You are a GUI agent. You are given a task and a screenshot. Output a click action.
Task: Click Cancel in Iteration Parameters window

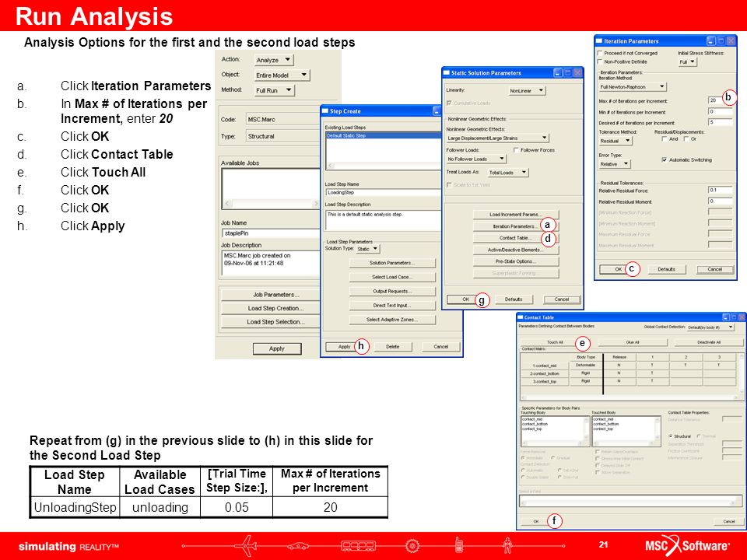pyautogui.click(x=715, y=270)
